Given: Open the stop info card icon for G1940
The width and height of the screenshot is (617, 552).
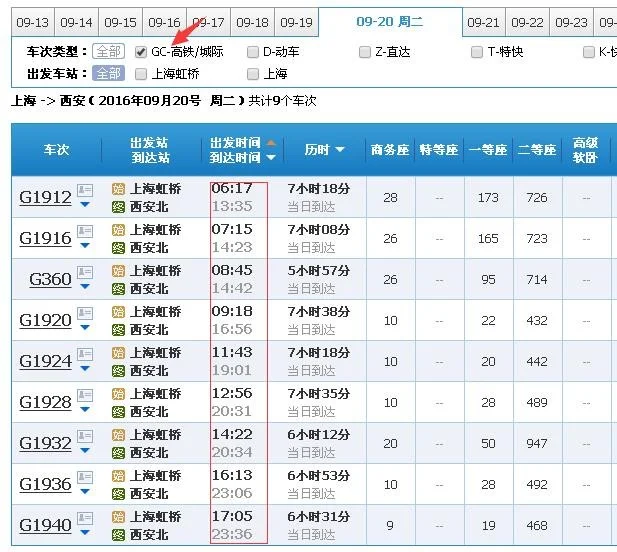Looking at the screenshot, I should pyautogui.click(x=85, y=519).
